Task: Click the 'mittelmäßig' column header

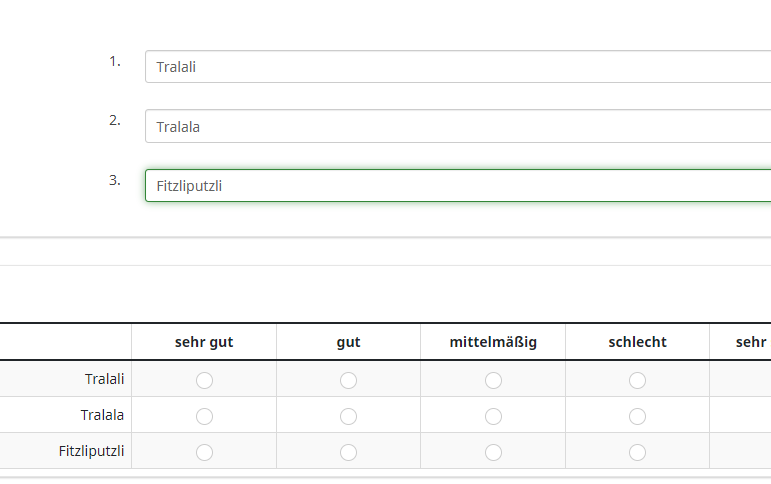Action: point(493,342)
